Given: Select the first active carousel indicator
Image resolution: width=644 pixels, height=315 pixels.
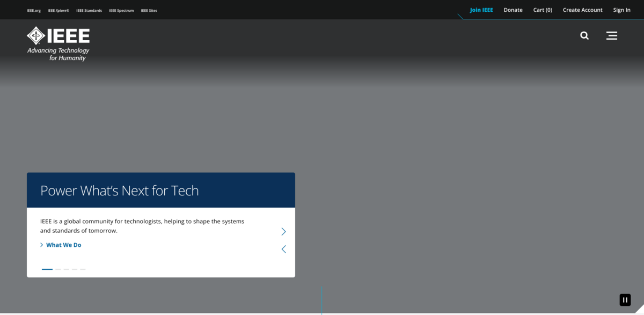Looking at the screenshot, I should 47,269.
